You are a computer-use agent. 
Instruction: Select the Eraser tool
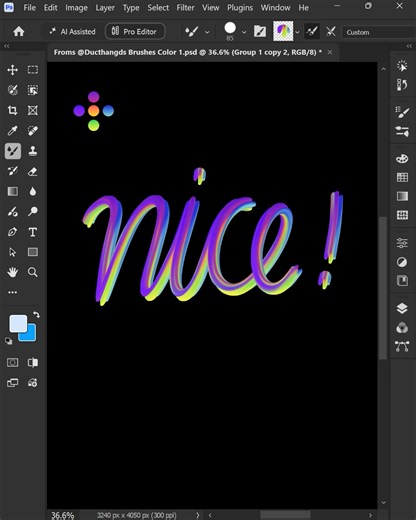[x=33, y=171]
